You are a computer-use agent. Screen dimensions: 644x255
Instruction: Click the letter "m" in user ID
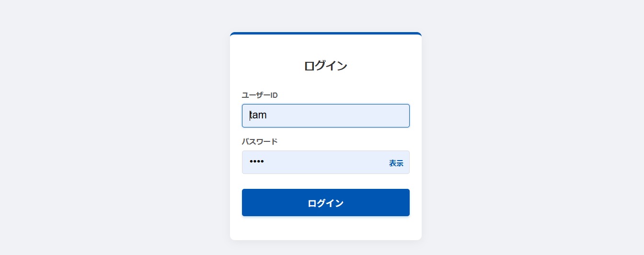pyautogui.click(x=263, y=116)
